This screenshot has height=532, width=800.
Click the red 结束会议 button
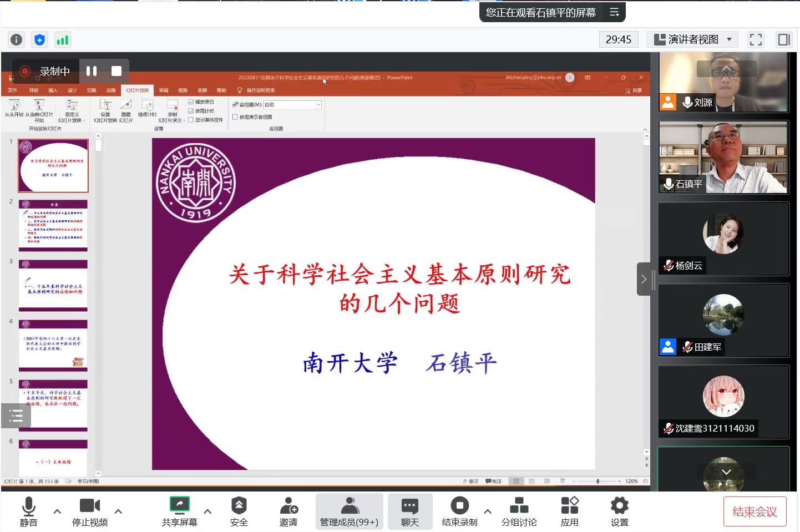pyautogui.click(x=755, y=511)
